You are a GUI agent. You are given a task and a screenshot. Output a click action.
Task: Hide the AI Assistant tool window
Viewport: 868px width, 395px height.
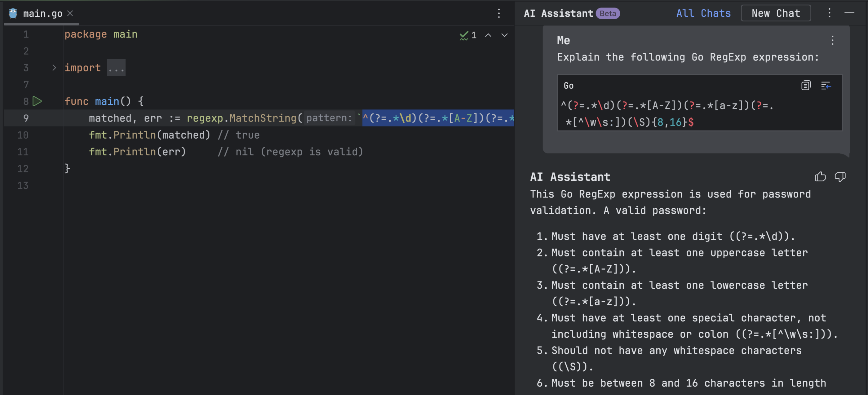pos(849,13)
